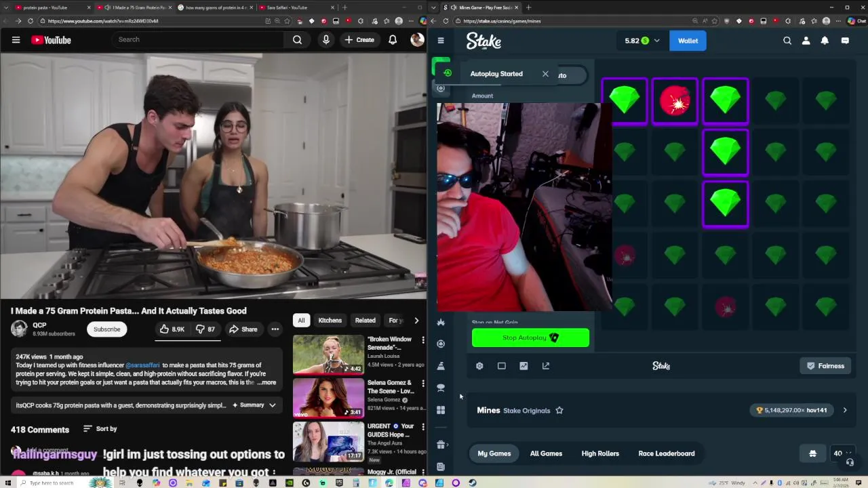Click the YouTube search magnifier button

click(x=297, y=40)
